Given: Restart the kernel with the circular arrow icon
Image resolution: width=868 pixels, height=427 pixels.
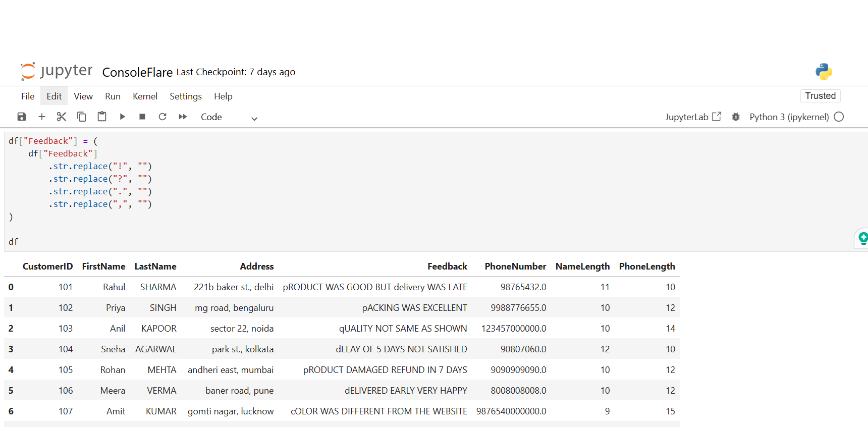Looking at the screenshot, I should point(162,117).
